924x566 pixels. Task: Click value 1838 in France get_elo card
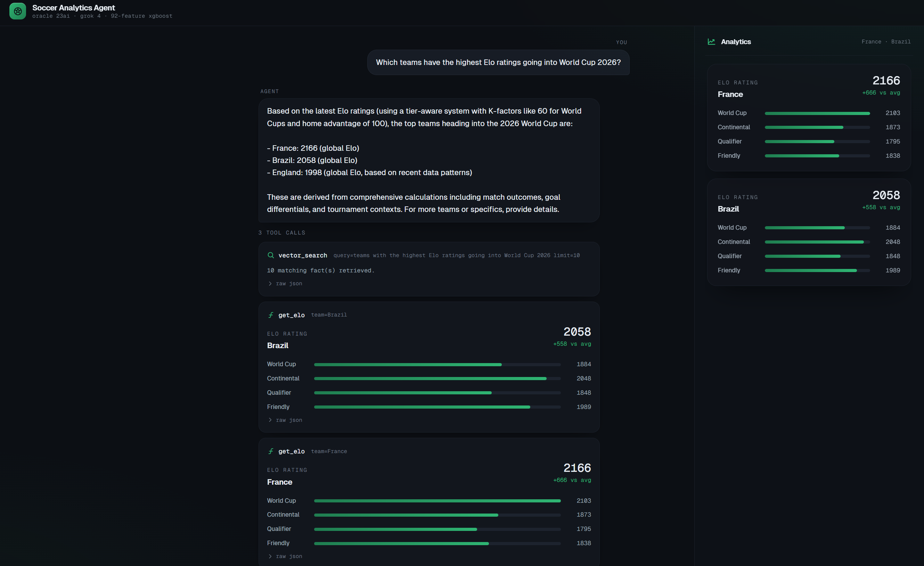(x=583, y=543)
